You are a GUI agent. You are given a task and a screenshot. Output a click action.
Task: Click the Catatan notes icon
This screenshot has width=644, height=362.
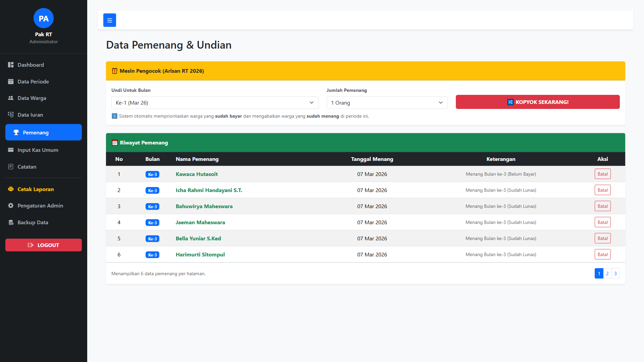pos(11,167)
